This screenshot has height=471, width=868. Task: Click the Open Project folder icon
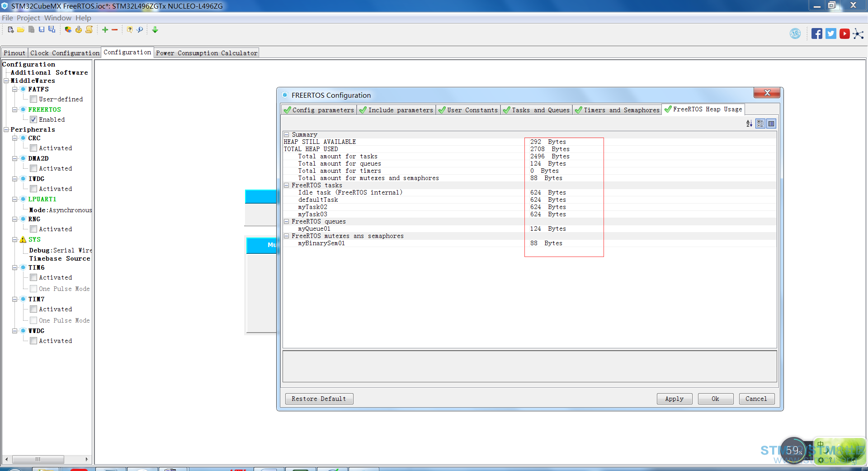[x=21, y=30]
